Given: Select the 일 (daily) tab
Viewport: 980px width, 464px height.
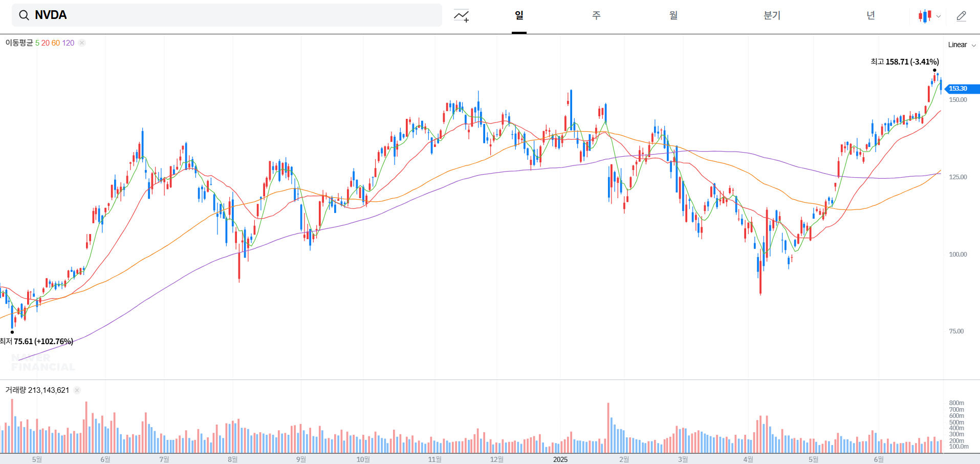Looking at the screenshot, I should coord(519,15).
